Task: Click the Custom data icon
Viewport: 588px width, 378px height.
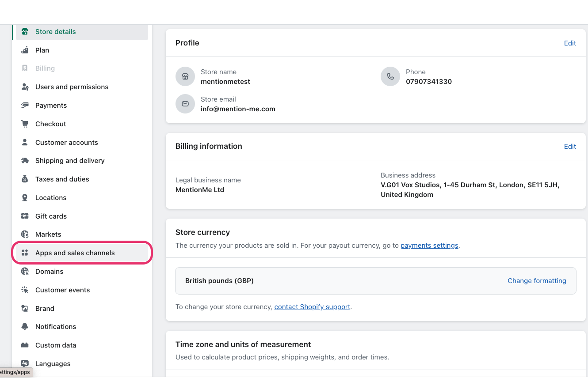Action: [25, 345]
